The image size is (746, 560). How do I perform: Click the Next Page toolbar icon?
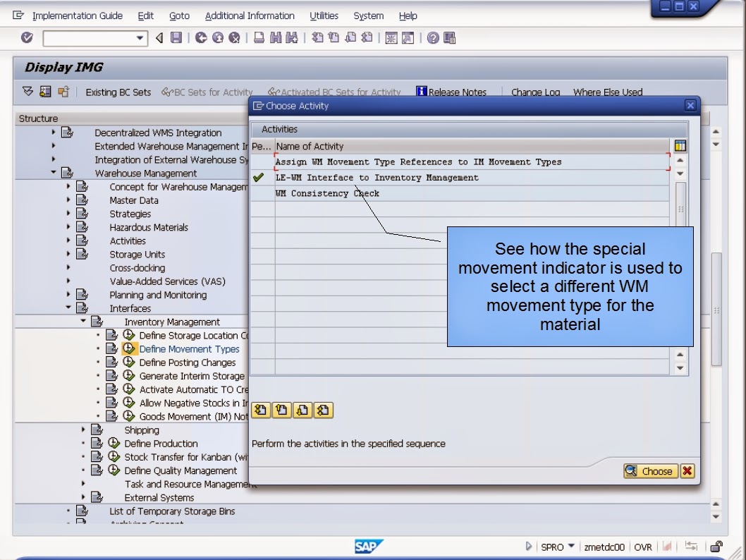[350, 37]
